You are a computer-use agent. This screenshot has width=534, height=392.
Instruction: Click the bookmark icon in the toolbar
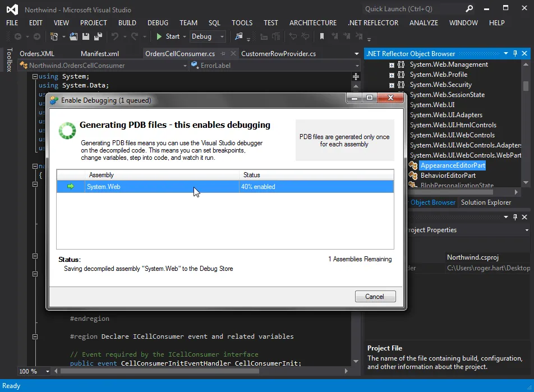322,36
